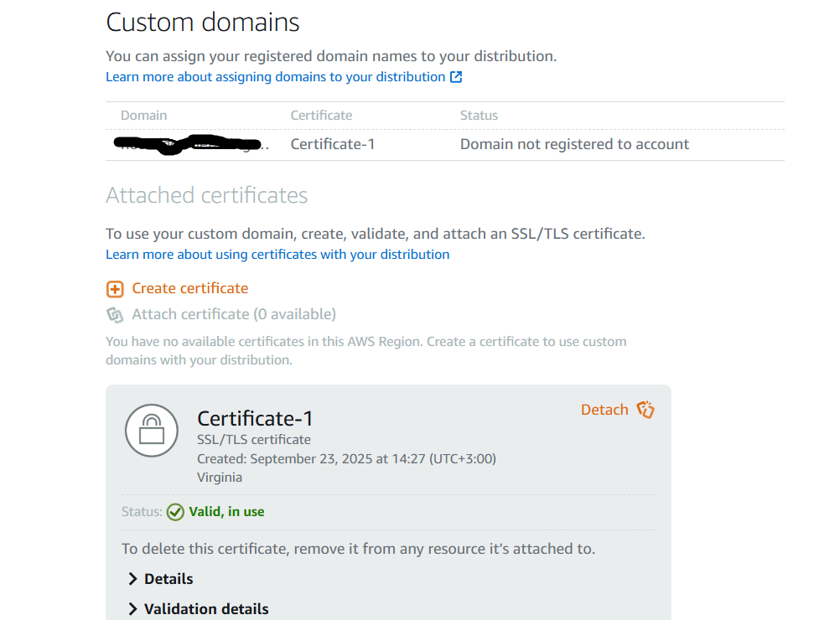840x620 pixels.
Task: Expand the Validation details chevron arrow
Action: coord(132,609)
